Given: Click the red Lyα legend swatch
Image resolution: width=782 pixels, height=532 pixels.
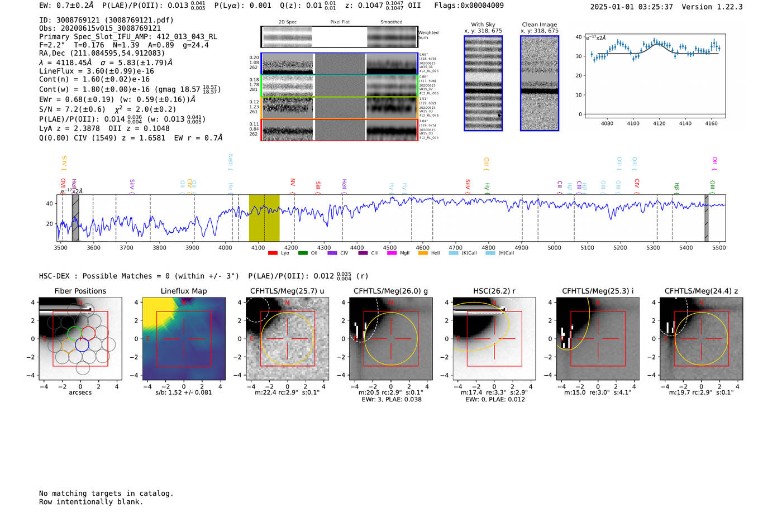Looking at the screenshot, I should click(x=273, y=253).
